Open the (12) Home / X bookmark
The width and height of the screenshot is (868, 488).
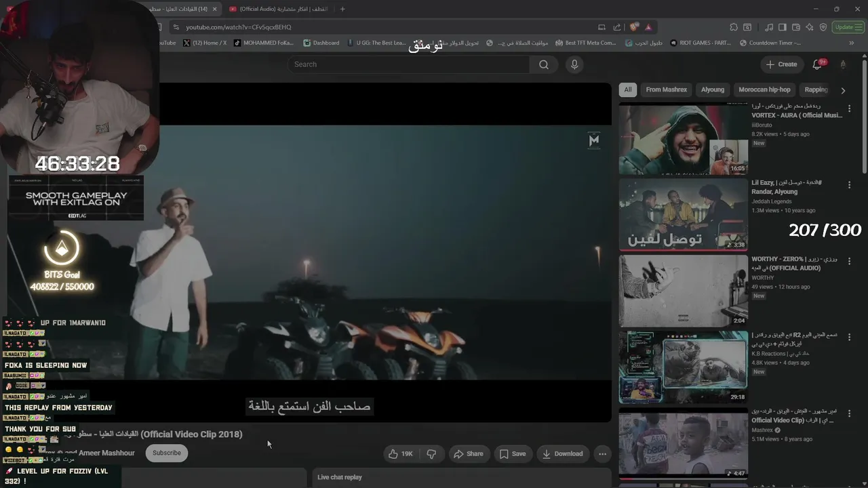click(205, 43)
